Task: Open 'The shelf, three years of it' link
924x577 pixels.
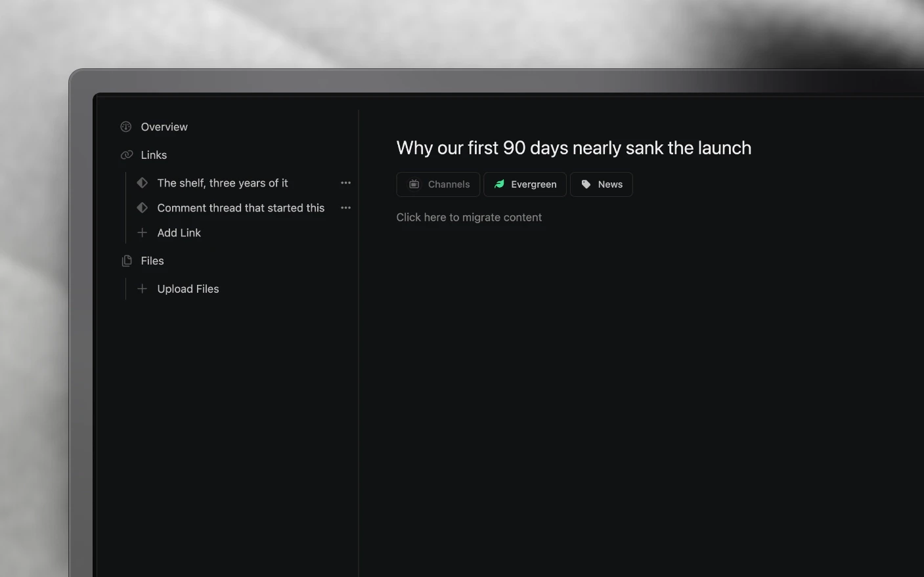Action: click(223, 182)
